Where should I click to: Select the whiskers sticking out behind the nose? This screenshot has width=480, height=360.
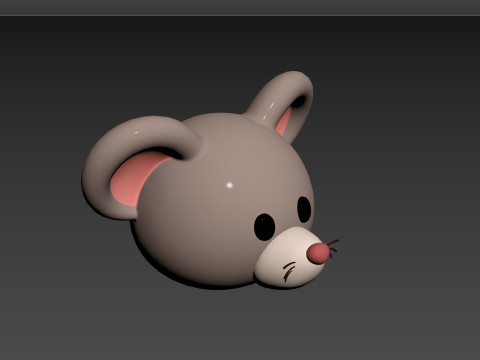[x=333, y=248]
